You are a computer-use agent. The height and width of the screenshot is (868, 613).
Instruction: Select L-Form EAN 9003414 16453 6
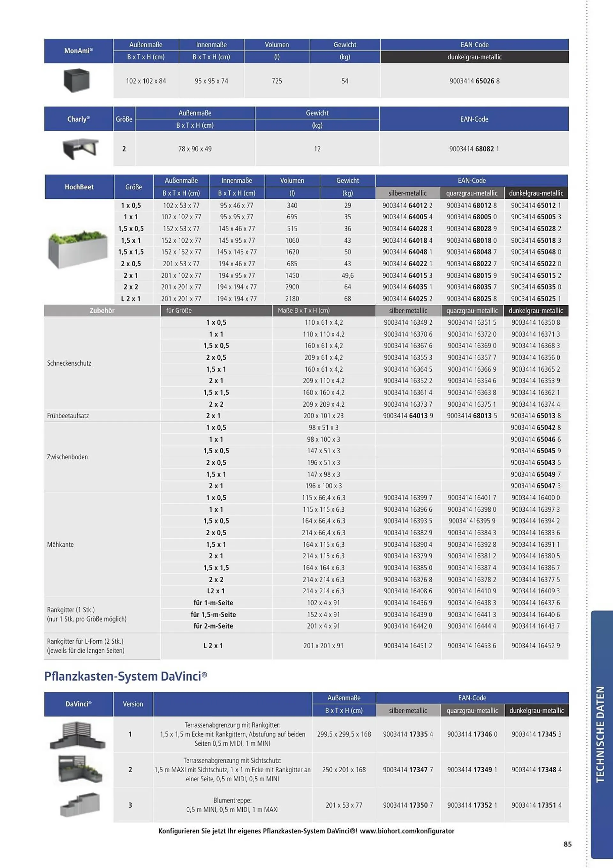pyautogui.click(x=472, y=646)
